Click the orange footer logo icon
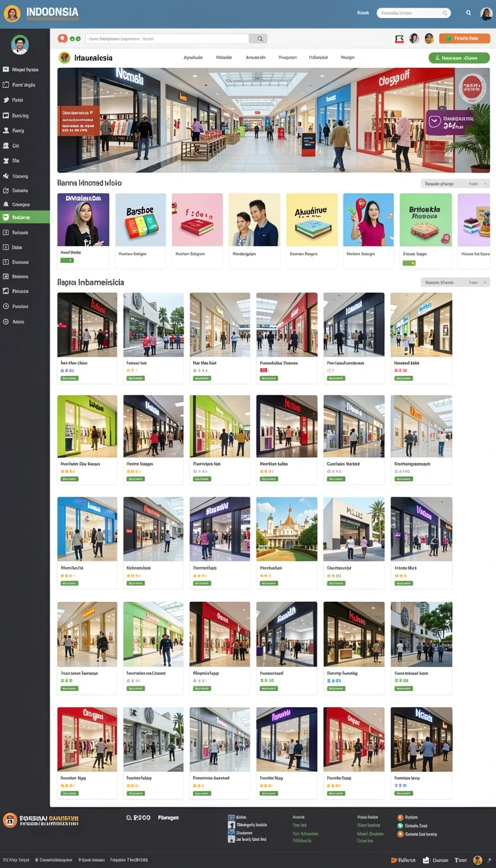The width and height of the screenshot is (496, 868). click(x=10, y=820)
